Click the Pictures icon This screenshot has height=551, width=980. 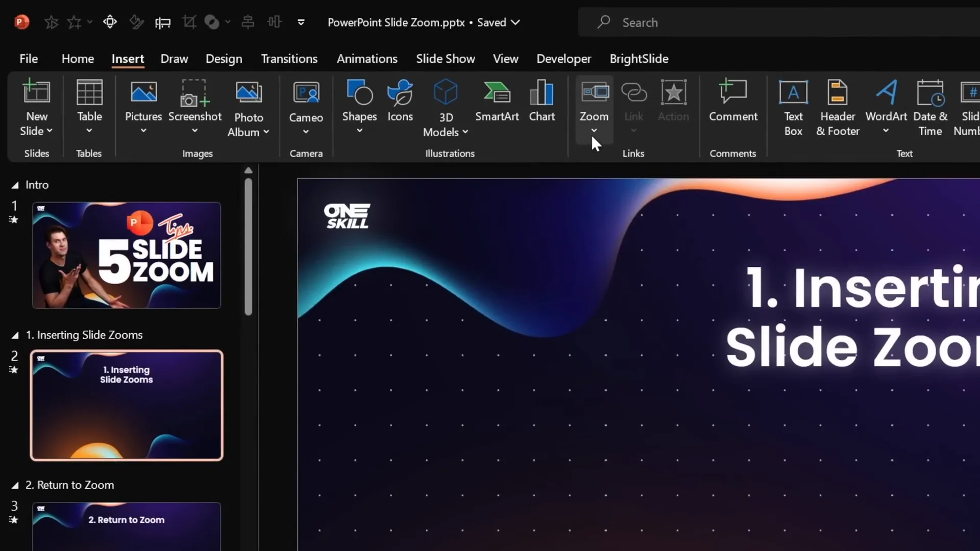tap(143, 92)
